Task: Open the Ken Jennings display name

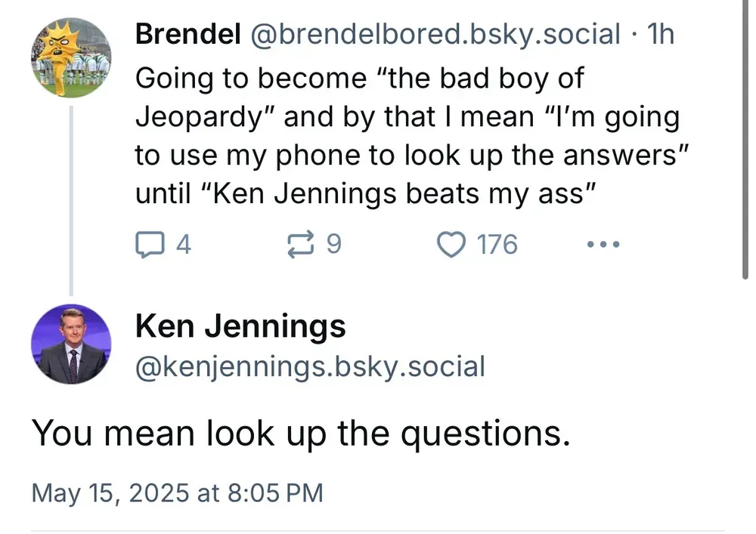Action: pyautogui.click(x=240, y=326)
